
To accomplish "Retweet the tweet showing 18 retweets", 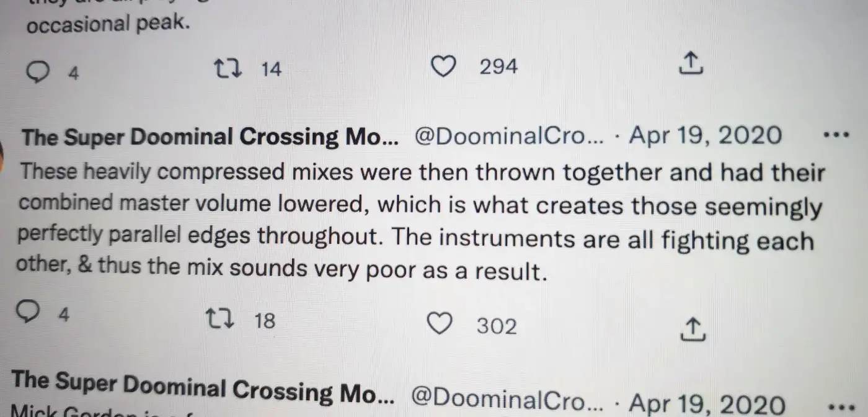I will [219, 319].
